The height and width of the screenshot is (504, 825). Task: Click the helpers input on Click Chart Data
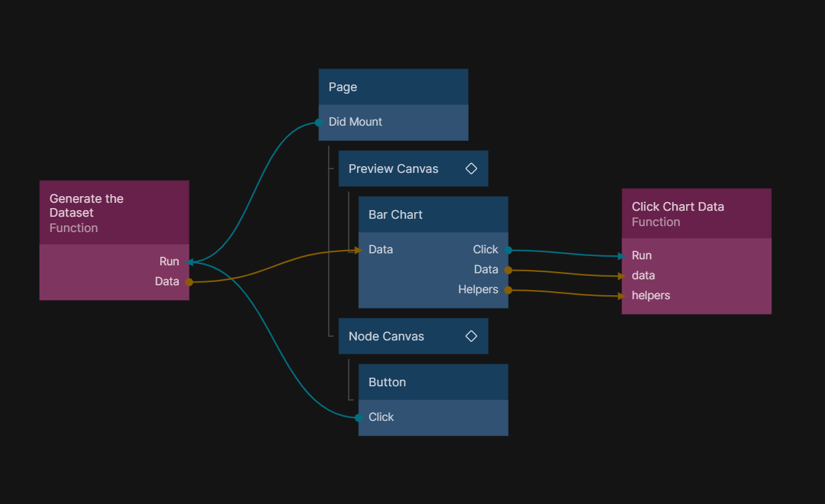[649, 296]
